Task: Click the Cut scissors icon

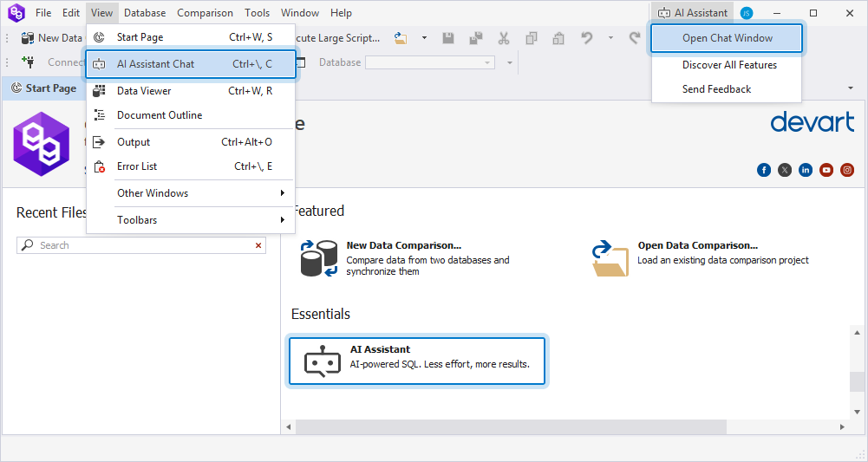Action: pos(503,38)
